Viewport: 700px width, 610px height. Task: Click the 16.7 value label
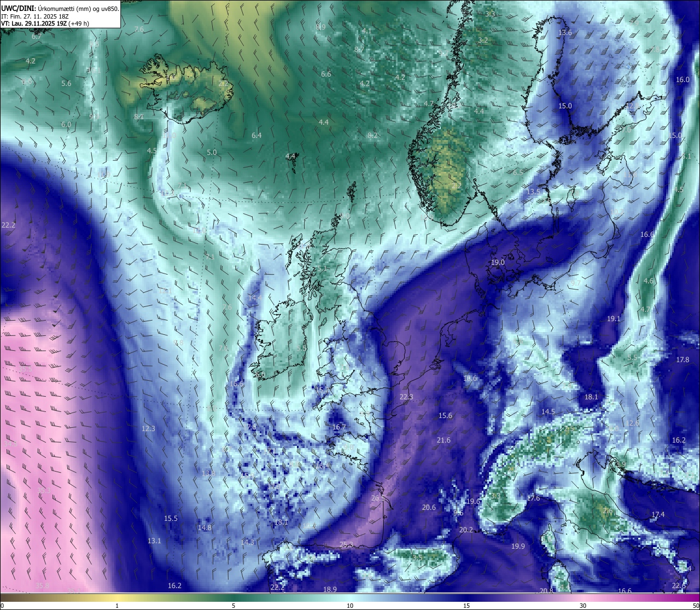(x=339, y=427)
